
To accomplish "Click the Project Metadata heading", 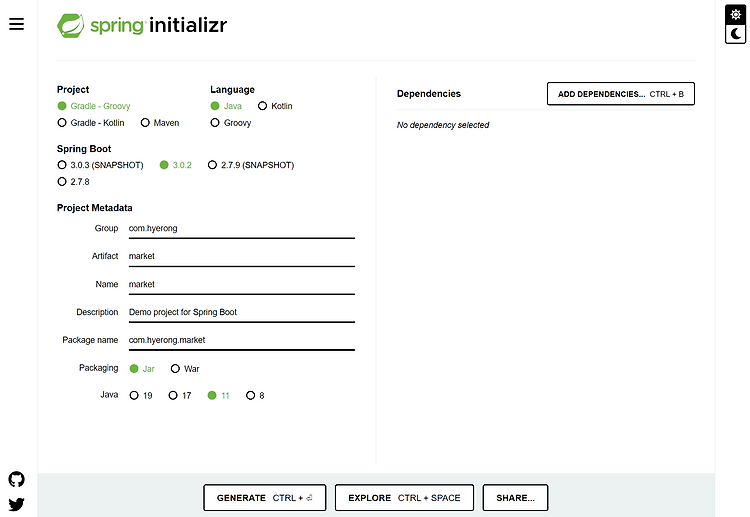I will [94, 208].
